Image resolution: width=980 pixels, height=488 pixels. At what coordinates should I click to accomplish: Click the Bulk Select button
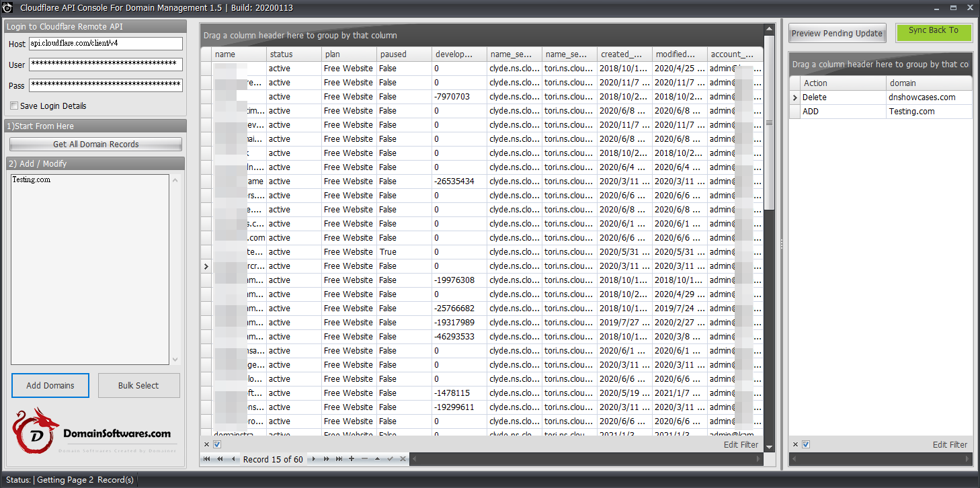(x=138, y=385)
